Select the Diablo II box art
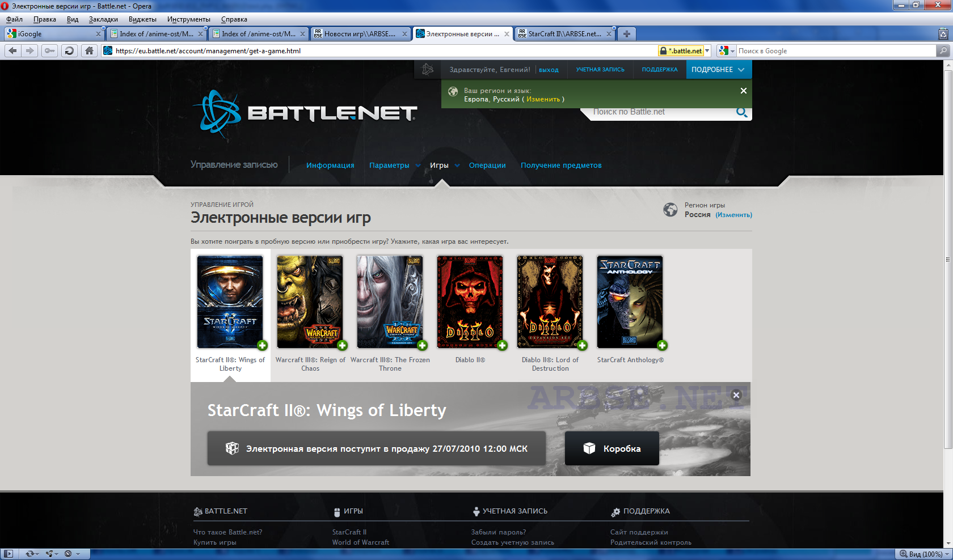 pos(470,302)
